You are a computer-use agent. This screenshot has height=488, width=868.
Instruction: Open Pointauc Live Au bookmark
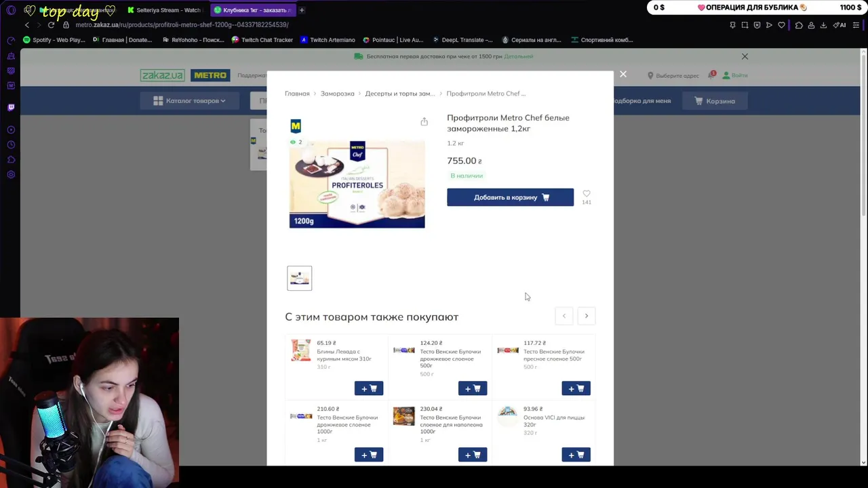[x=393, y=40]
